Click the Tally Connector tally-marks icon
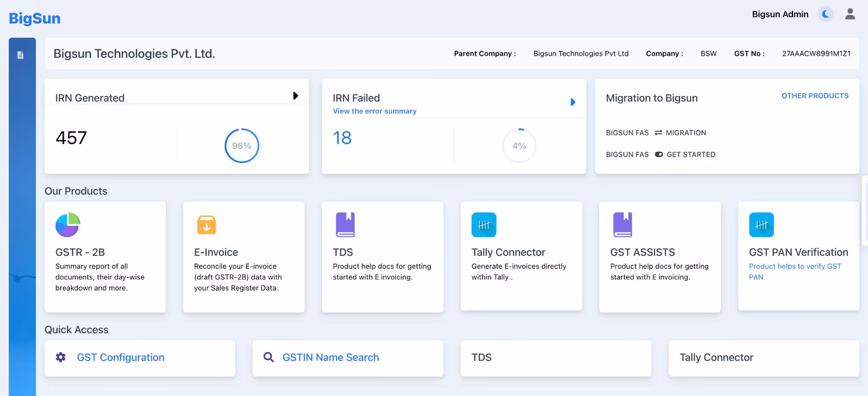This screenshot has height=396, width=868. tap(484, 225)
